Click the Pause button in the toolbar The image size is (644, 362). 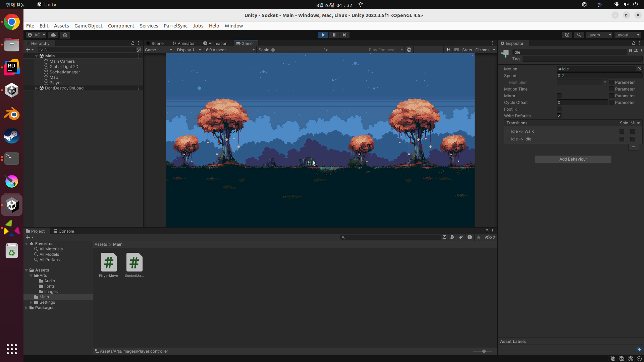point(334,35)
